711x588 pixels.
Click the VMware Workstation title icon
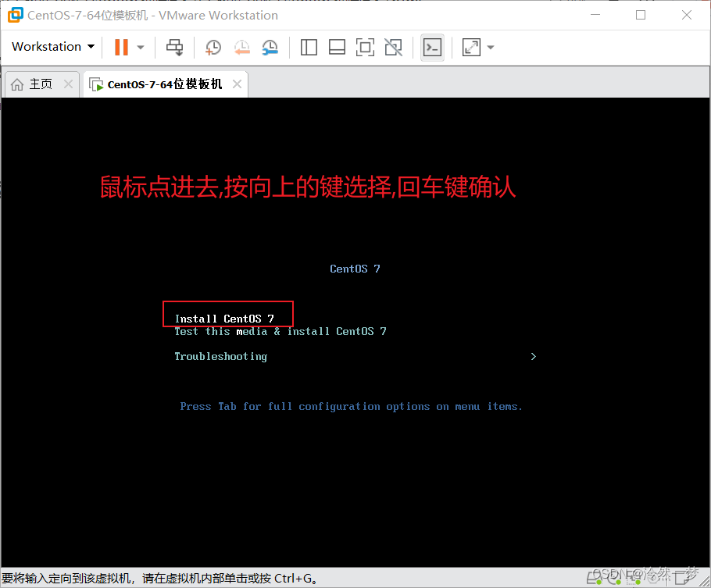tap(15, 15)
